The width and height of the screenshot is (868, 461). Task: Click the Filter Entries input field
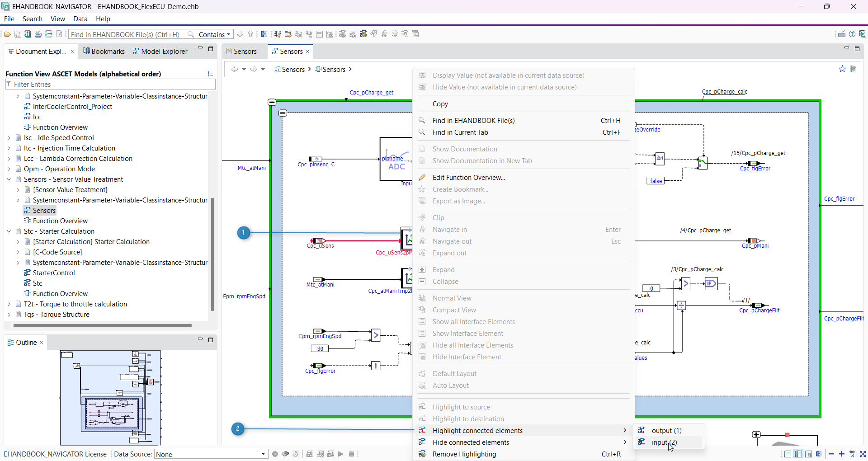pos(113,85)
